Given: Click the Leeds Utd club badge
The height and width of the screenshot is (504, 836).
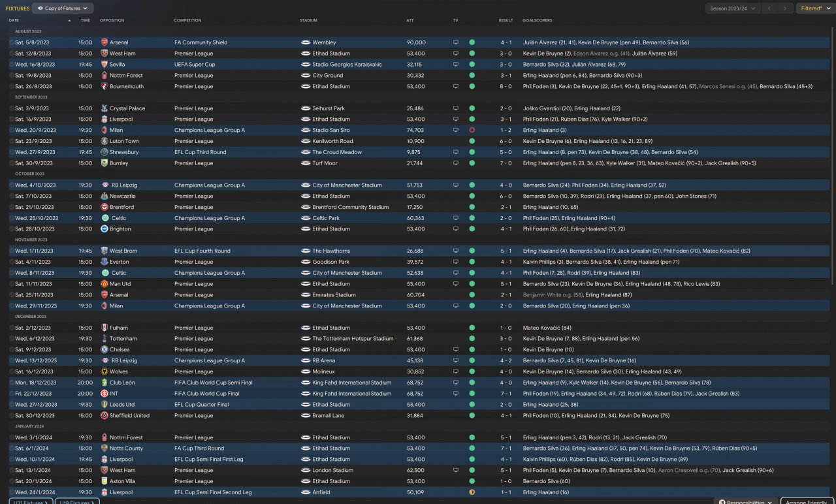Looking at the screenshot, I should [104, 405].
